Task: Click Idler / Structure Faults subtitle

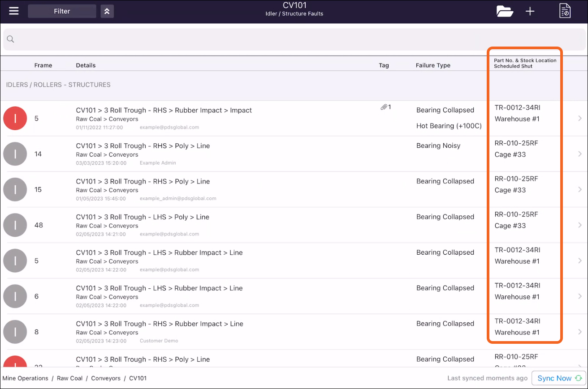Action: click(x=294, y=14)
